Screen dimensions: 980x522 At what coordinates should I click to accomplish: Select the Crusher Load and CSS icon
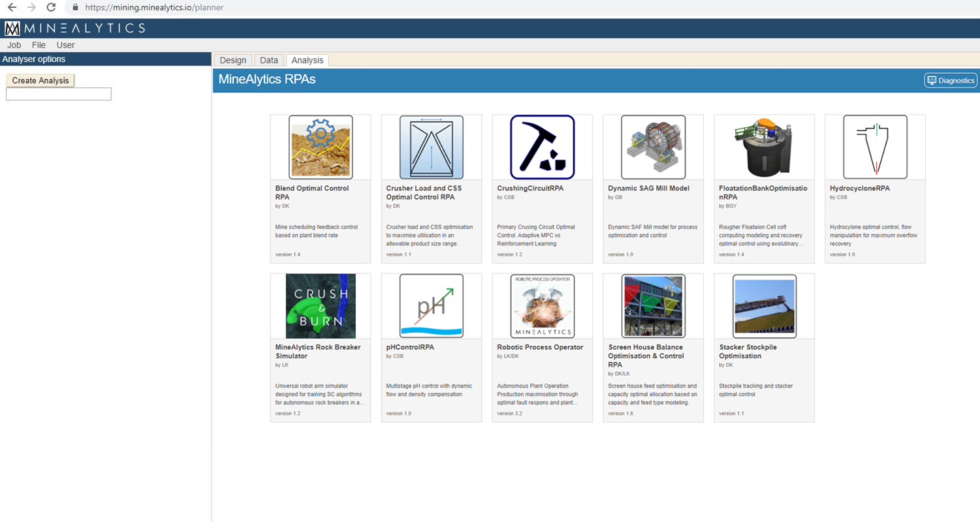[432, 147]
